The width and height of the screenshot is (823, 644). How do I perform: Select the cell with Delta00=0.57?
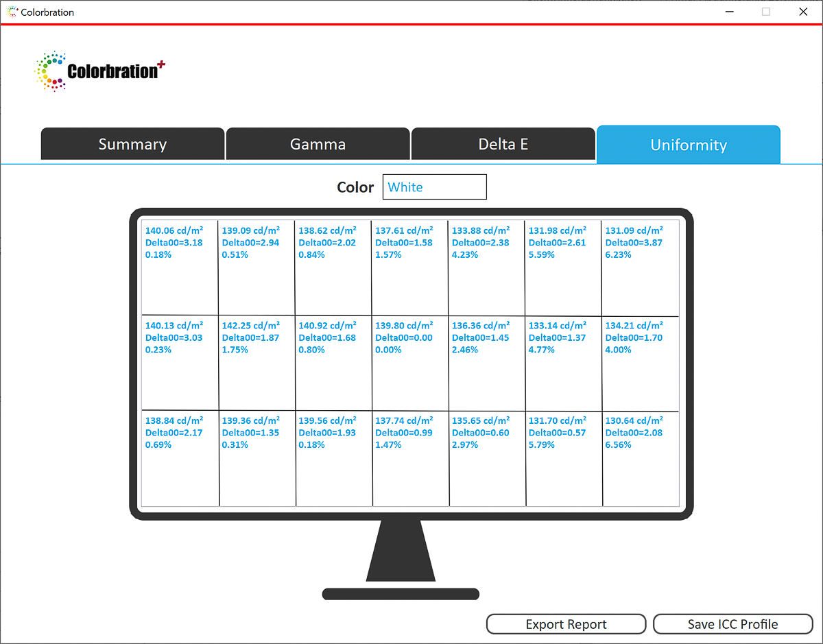pos(564,459)
